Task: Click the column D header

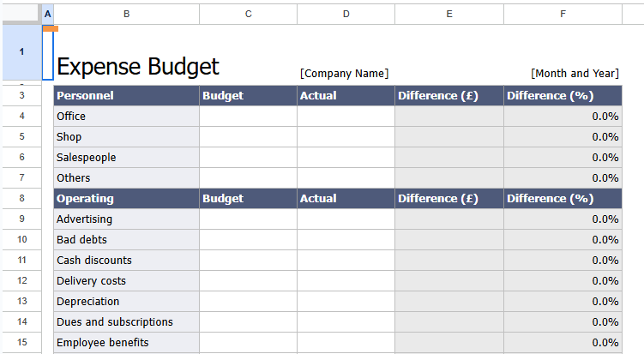Action: 346,14
